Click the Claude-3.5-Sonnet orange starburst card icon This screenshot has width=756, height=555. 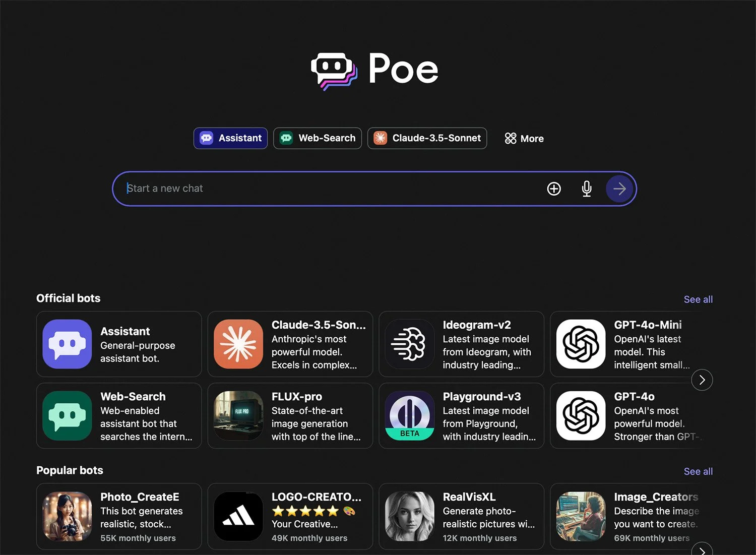click(238, 344)
